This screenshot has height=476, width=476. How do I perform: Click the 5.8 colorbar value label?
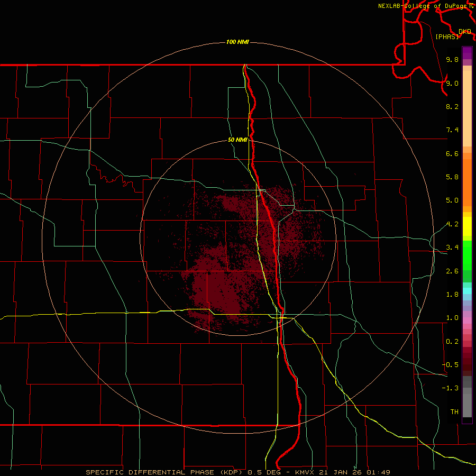click(452, 177)
